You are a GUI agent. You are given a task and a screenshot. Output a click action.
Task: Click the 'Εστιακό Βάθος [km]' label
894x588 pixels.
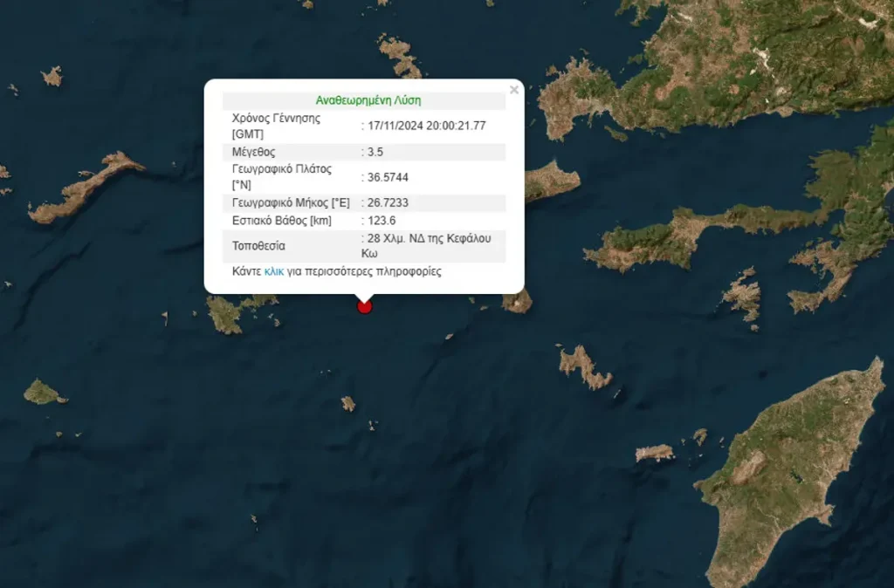click(x=282, y=220)
